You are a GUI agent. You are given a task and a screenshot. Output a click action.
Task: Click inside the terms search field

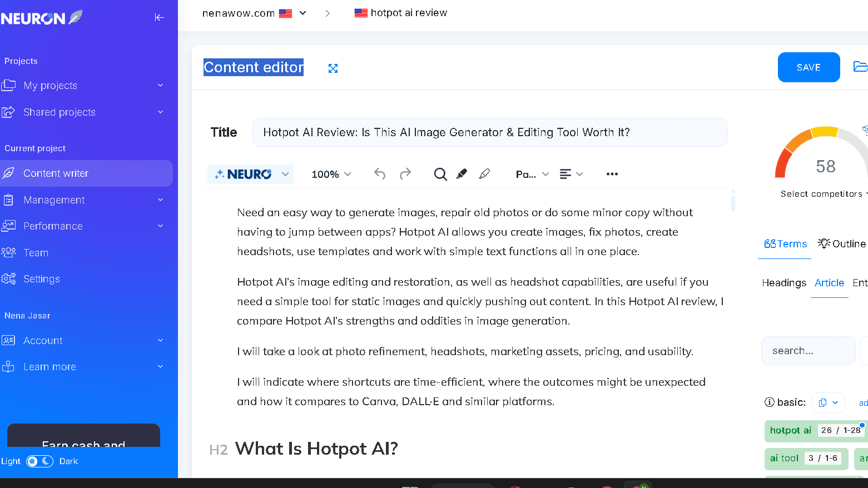[808, 350]
